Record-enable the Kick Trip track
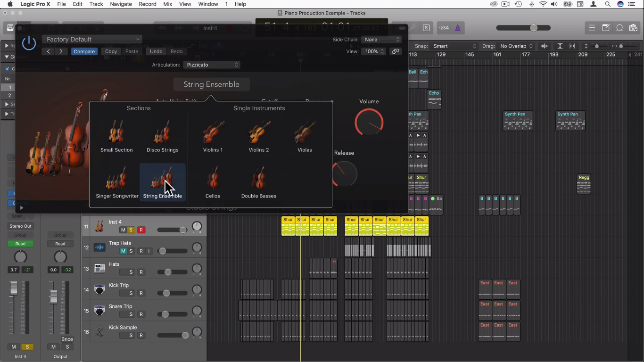The height and width of the screenshot is (362, 644). [x=141, y=293]
